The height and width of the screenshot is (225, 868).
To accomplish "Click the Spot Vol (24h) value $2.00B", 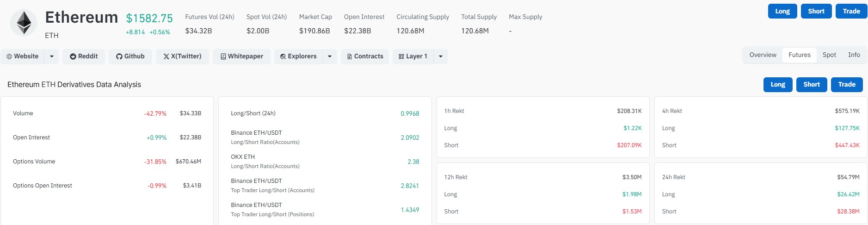I will [x=258, y=31].
